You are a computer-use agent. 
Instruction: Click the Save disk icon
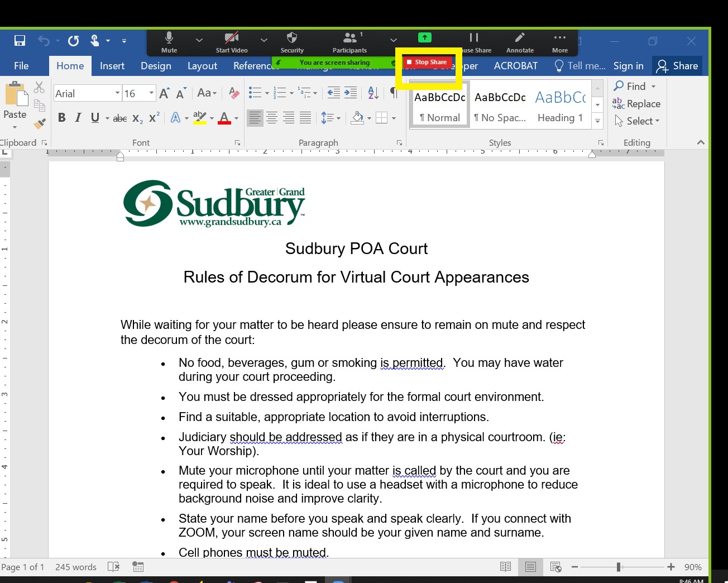(20, 41)
